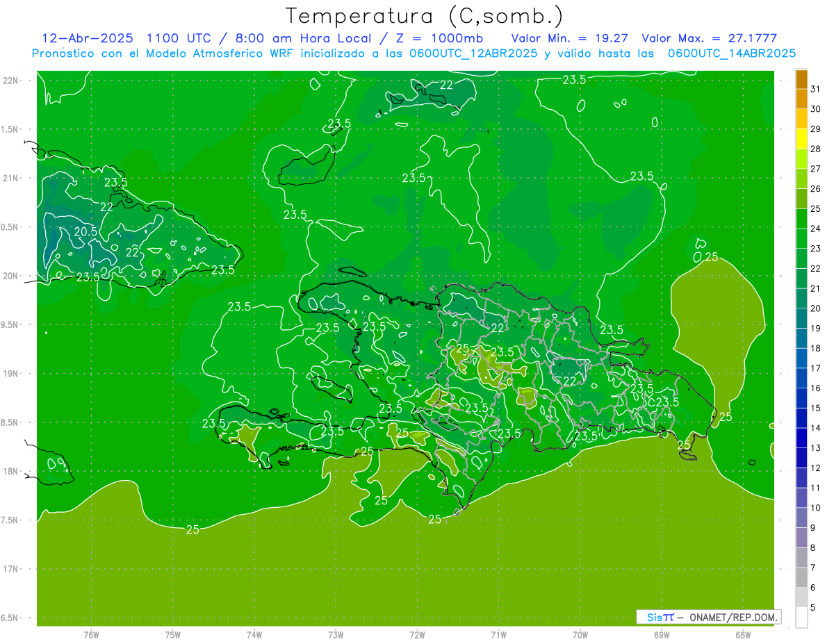Click the '76W' longitude axis label
Screen dimensions: 834x644
[91, 634]
